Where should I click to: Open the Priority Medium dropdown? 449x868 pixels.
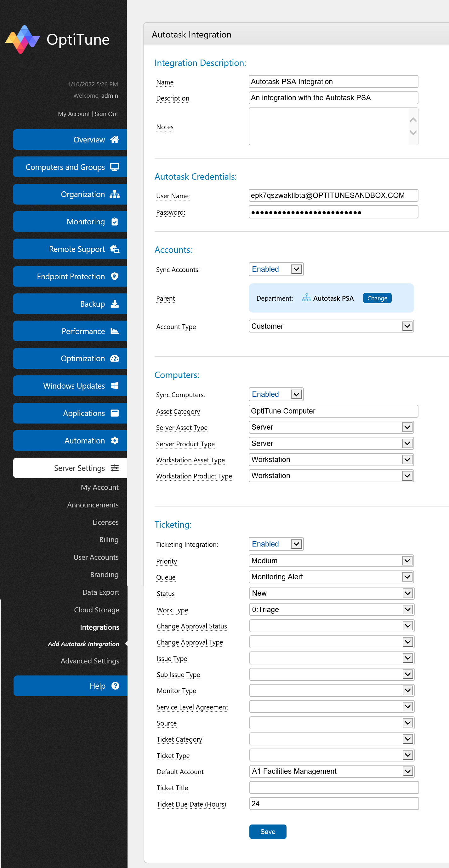[331, 560]
